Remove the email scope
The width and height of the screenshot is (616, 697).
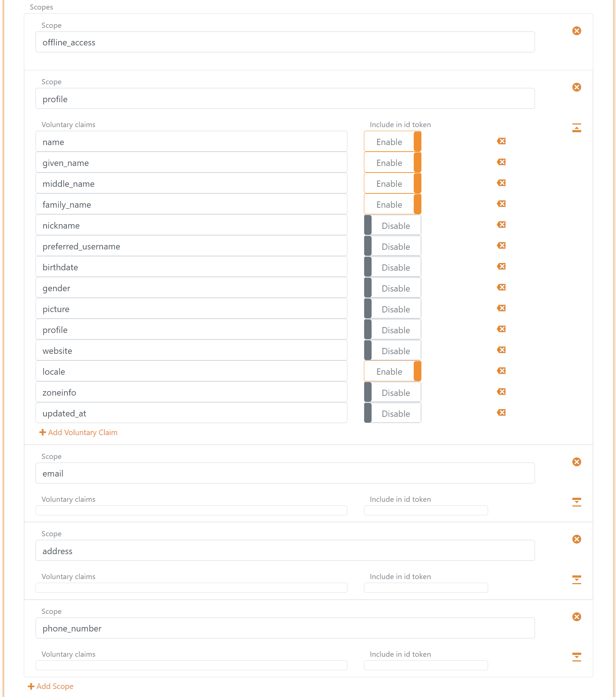point(576,462)
